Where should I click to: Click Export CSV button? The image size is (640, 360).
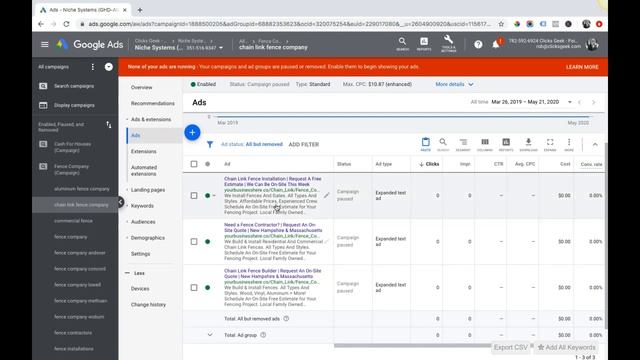point(511,347)
